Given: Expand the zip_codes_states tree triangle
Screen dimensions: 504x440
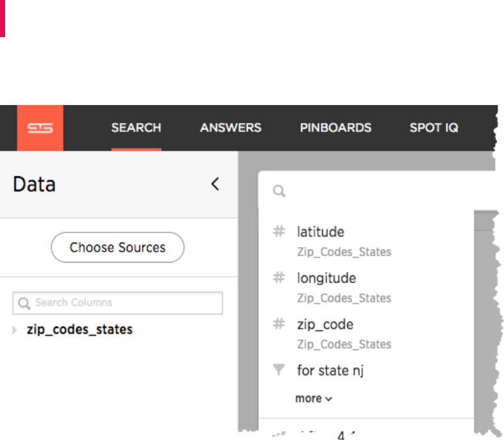Looking at the screenshot, I should (x=15, y=330).
